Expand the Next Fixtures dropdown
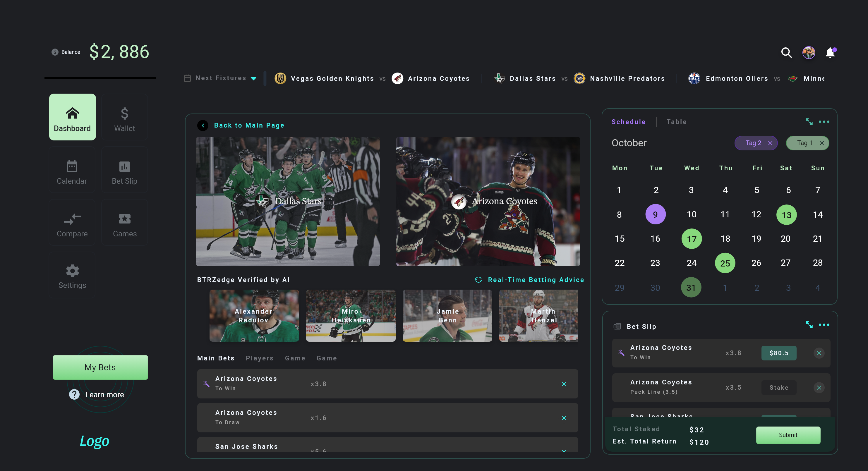The width and height of the screenshot is (868, 471). pyautogui.click(x=254, y=78)
